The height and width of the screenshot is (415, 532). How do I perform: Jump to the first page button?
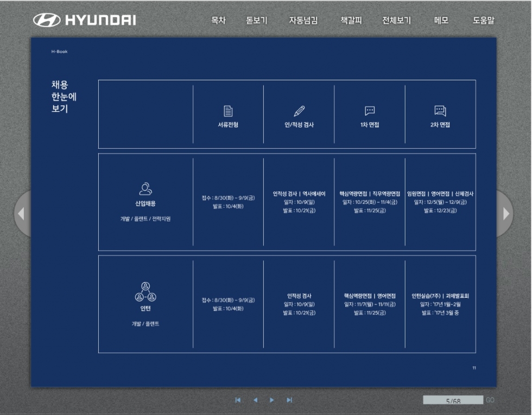238,400
